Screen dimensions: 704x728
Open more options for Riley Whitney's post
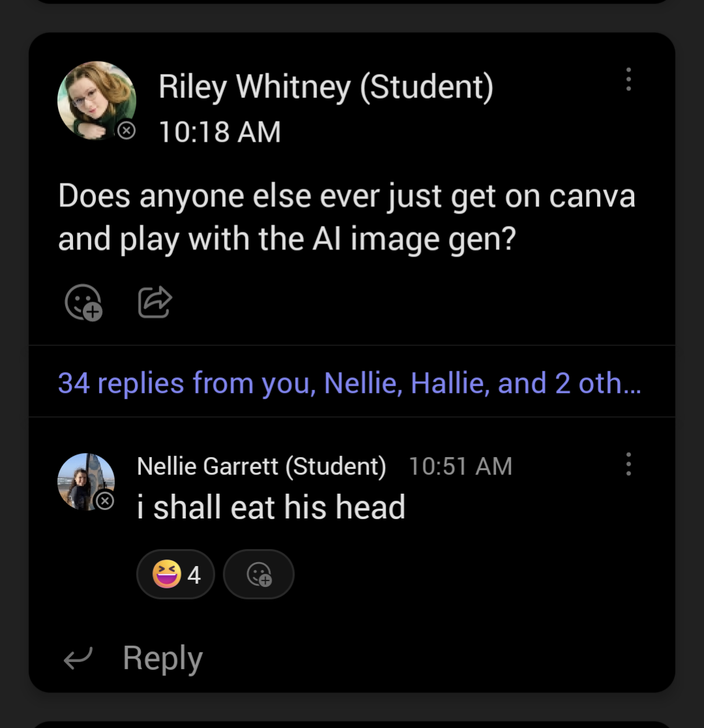[628, 79]
